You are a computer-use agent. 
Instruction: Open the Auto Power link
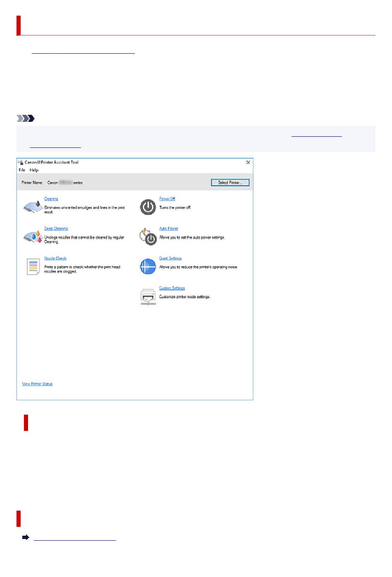coord(169,229)
